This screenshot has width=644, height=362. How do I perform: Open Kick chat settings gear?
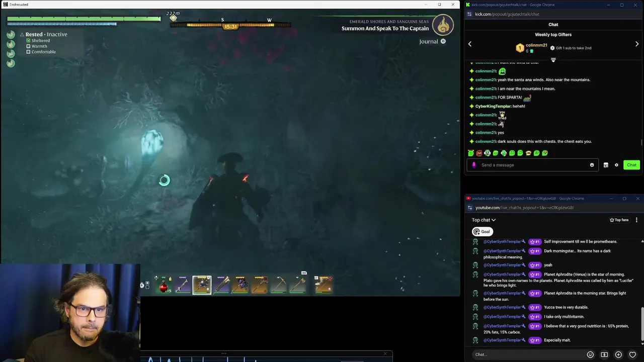(616, 165)
